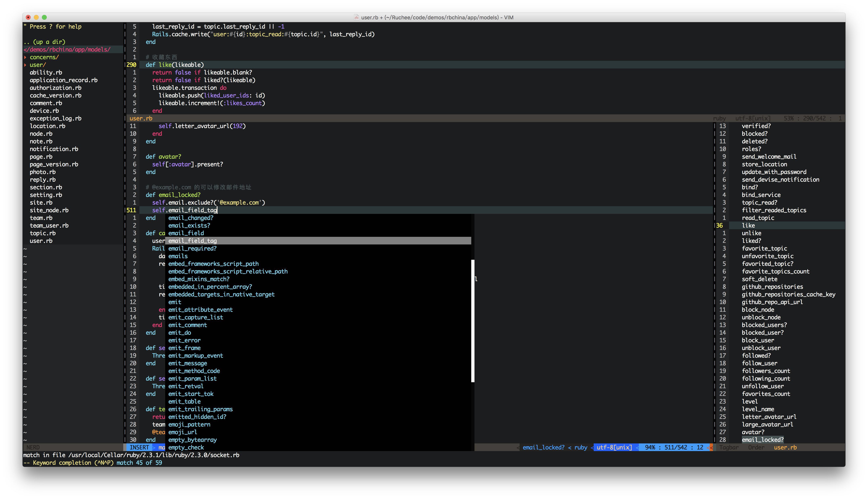Go up a dir in NERDTree
This screenshot has width=868, height=499.
(45, 42)
